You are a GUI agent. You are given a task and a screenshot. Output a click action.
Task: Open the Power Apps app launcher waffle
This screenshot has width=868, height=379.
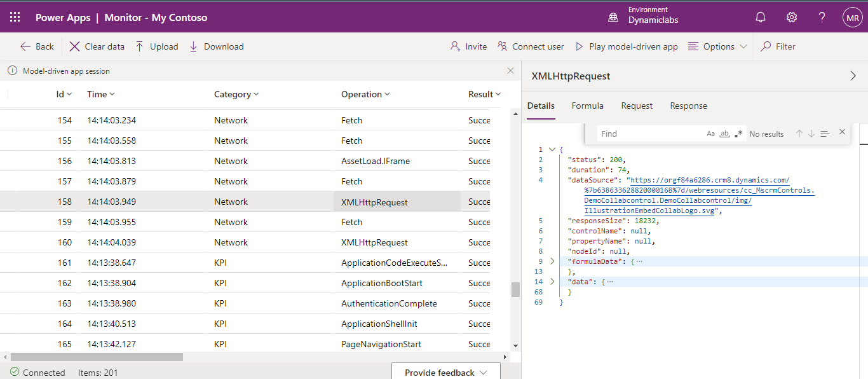[x=15, y=17]
